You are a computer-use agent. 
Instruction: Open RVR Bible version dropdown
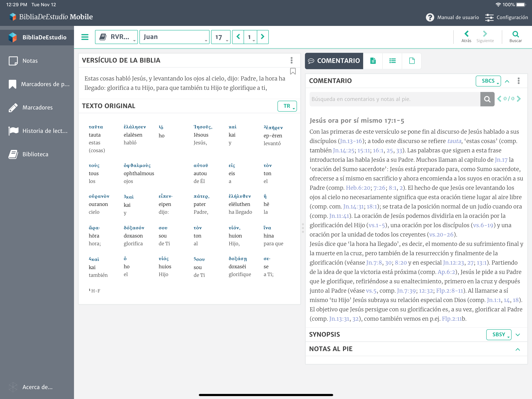[116, 37]
